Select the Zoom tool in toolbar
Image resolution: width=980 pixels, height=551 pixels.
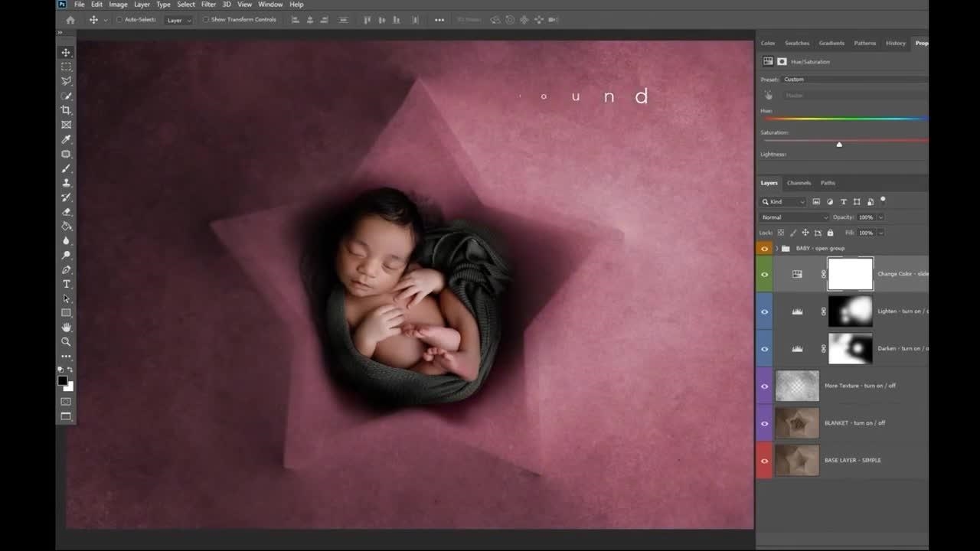[x=66, y=341]
